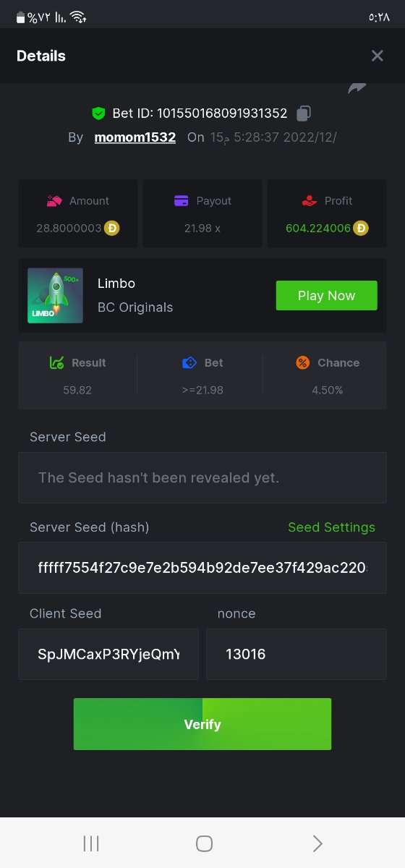Click the Play Now button
The width and height of the screenshot is (405, 868).
326,296
